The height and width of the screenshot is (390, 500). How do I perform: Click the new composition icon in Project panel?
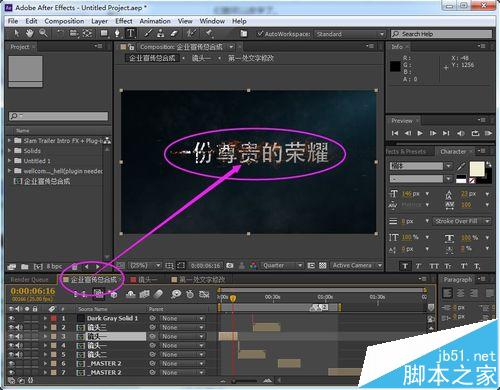click(38, 267)
